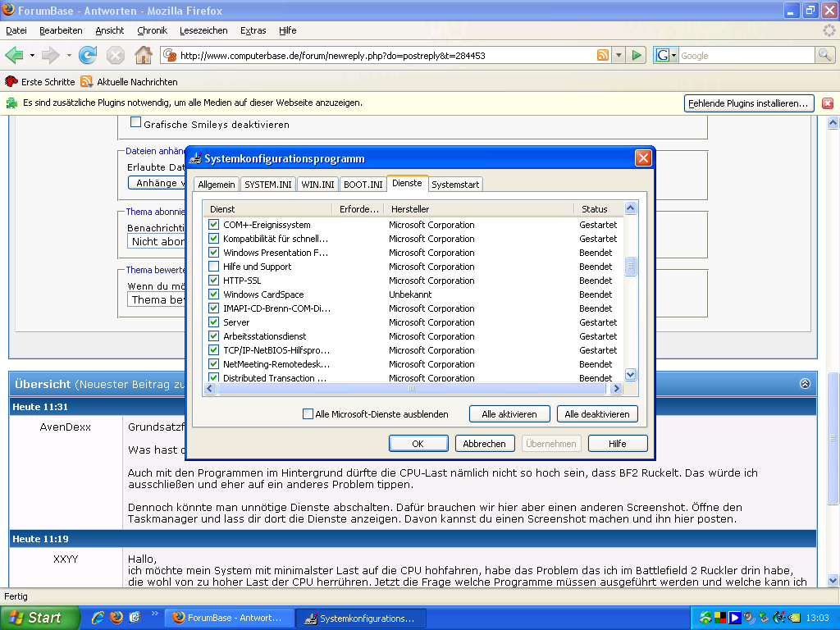The height and width of the screenshot is (630, 840).
Task: Switch to the Allgemein tab
Action: click(217, 185)
